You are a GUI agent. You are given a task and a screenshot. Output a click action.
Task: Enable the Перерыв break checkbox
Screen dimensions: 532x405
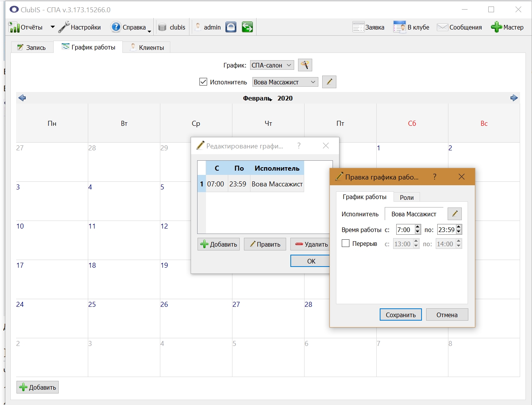click(x=346, y=244)
